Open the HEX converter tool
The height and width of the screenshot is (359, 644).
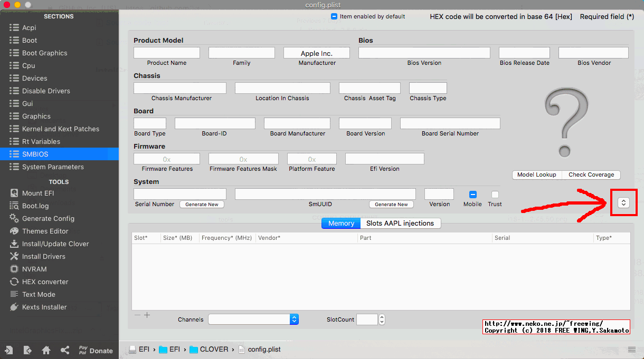(x=45, y=282)
